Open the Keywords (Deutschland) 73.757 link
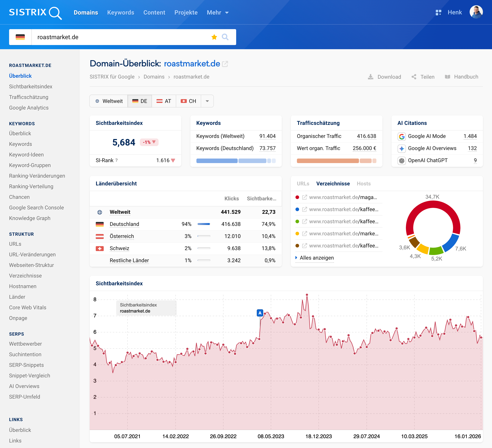The height and width of the screenshot is (448, 492). click(x=268, y=148)
